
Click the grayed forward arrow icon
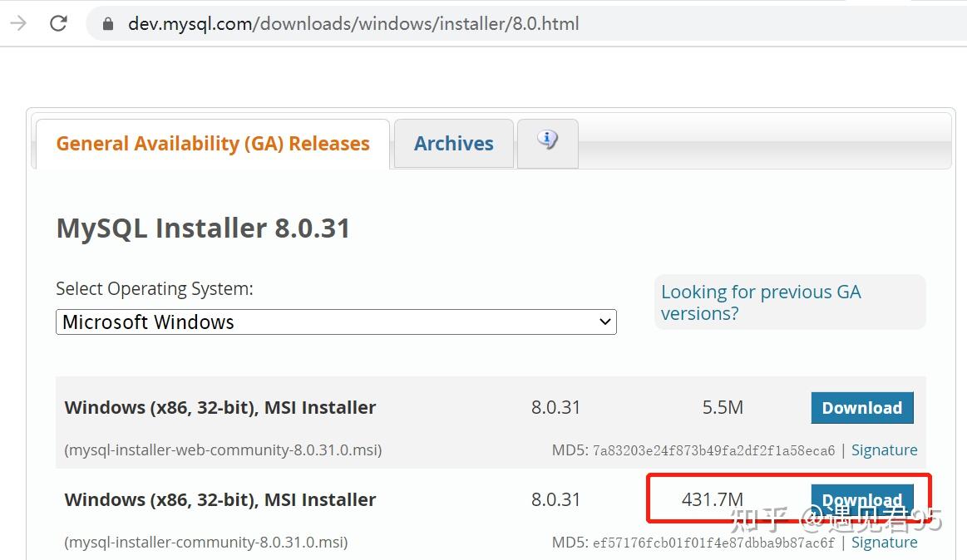coord(17,23)
